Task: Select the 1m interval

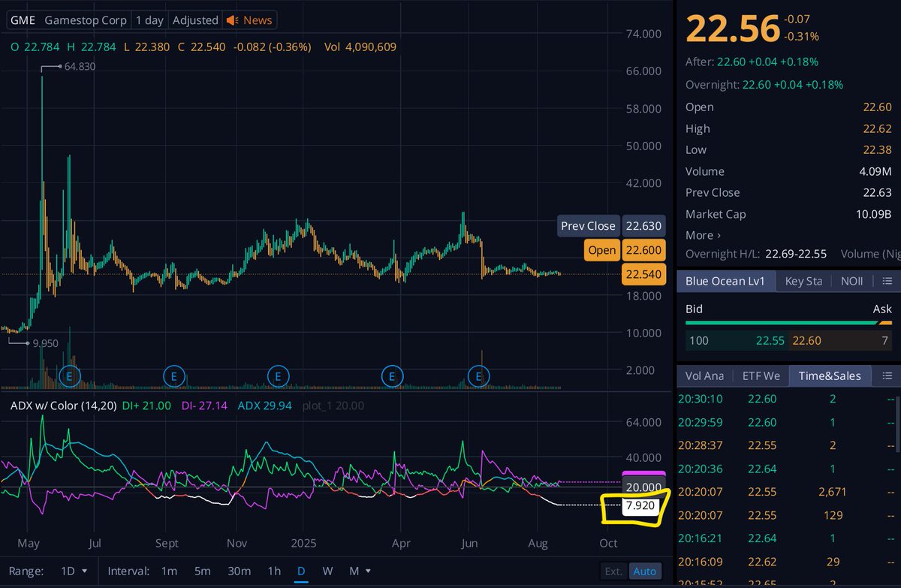Action: (x=169, y=571)
